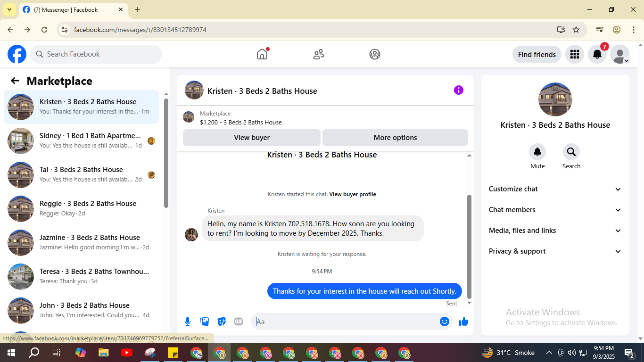
Task: Attach a file with the image icon
Action: [205, 321]
